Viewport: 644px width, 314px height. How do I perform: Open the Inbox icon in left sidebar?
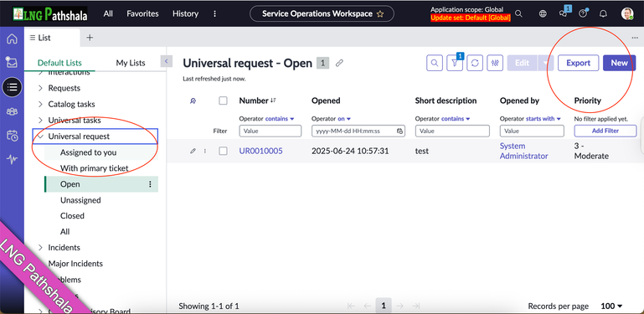(x=12, y=63)
